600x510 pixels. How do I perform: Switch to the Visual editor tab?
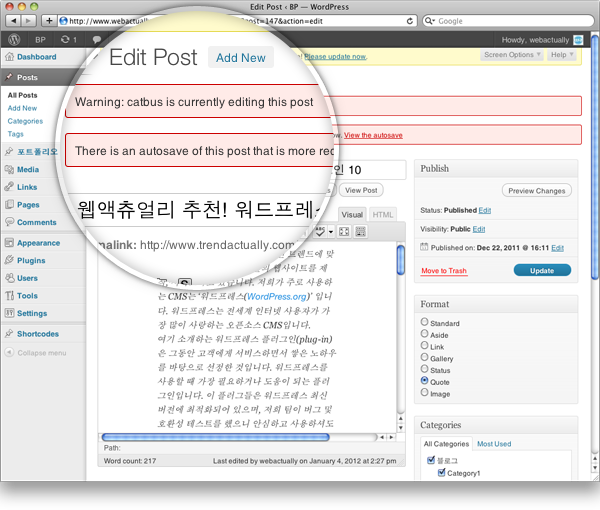352,215
